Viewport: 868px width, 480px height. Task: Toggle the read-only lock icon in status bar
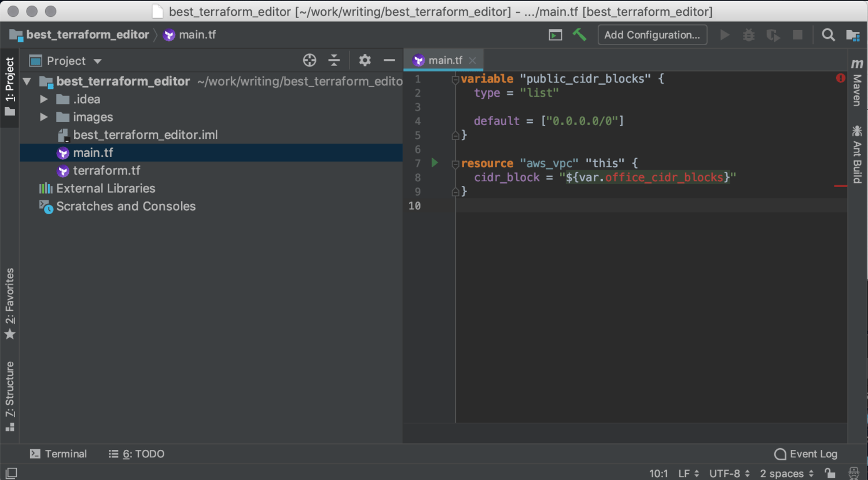(830, 473)
